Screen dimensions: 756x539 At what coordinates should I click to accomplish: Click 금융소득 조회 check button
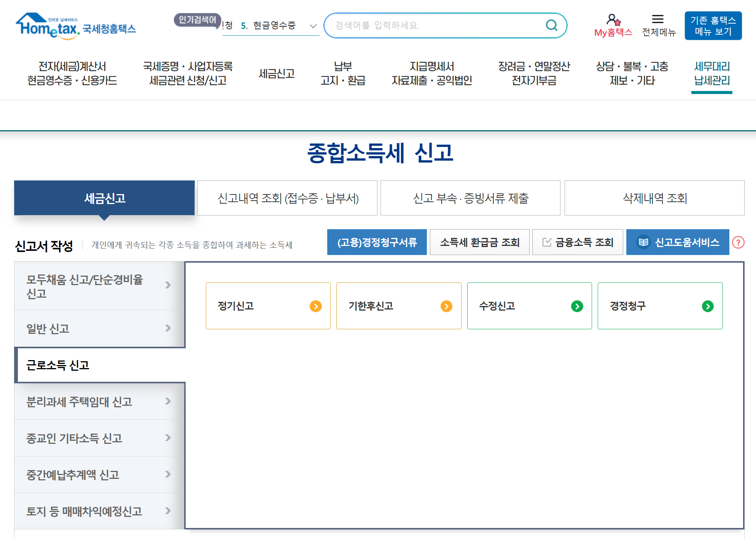point(578,242)
